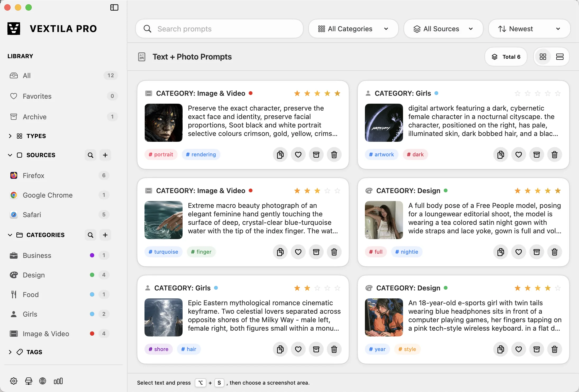Screen dimensions: 579x392
Task: Favorite the 'digital artwork featuring a dark' prompt
Action: [519, 154]
